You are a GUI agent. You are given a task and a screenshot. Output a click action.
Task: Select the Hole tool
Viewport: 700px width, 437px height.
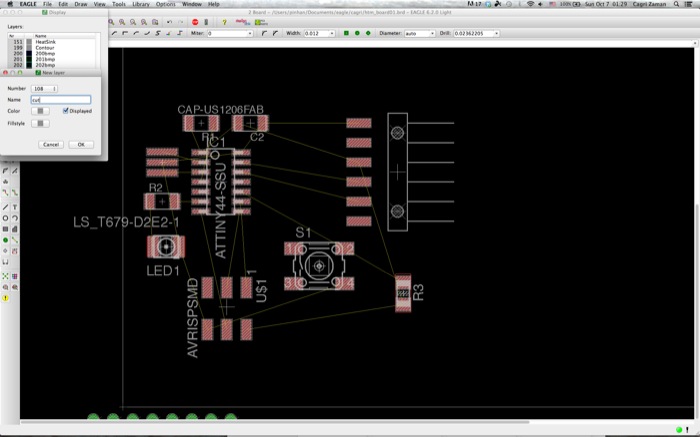pos(5,251)
